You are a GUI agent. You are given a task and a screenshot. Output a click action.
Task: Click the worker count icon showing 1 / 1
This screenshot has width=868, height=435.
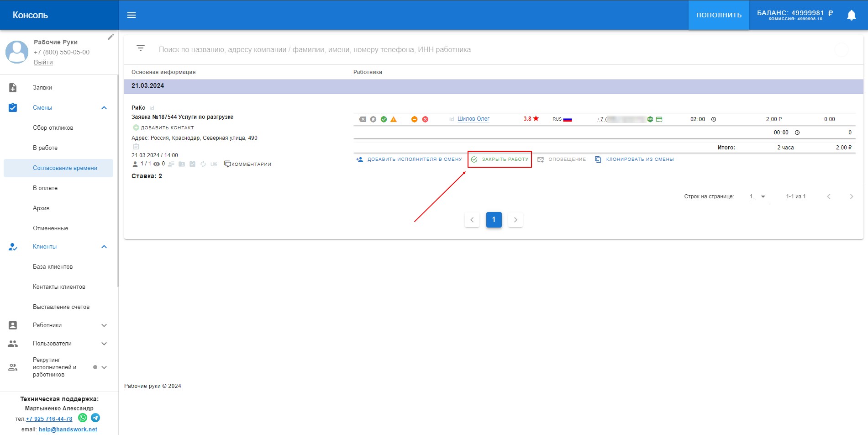click(x=135, y=164)
